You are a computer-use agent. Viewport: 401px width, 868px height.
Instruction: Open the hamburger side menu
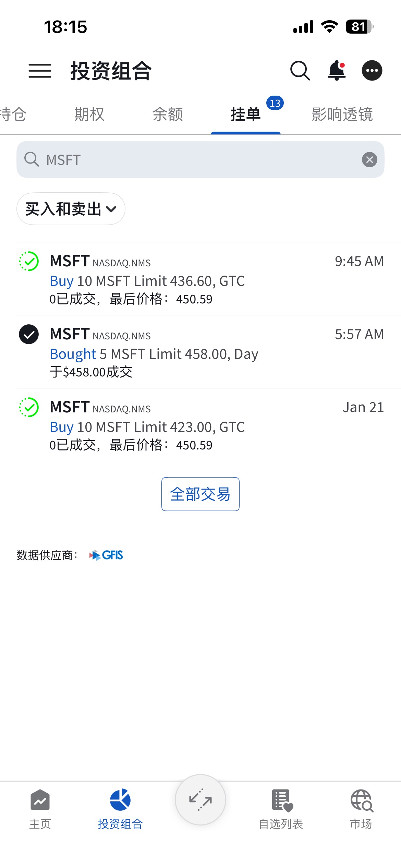click(x=40, y=71)
